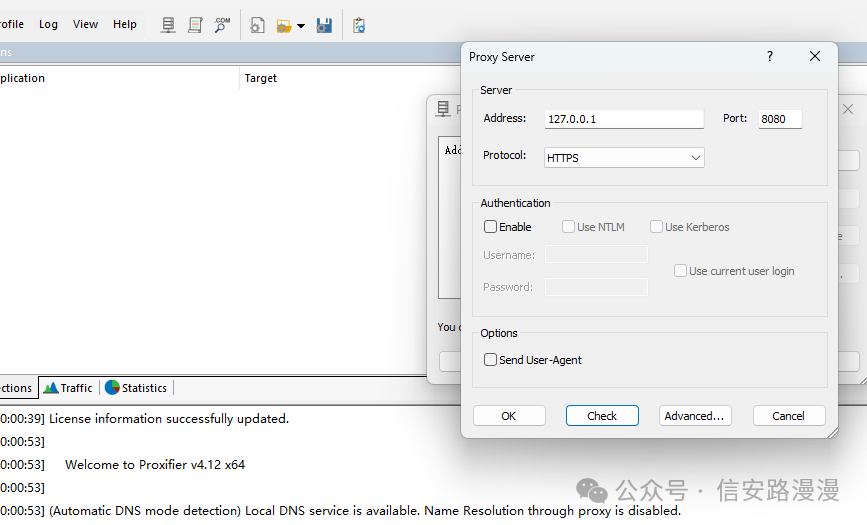The image size is (867, 525).
Task: Click the help question mark in Proxy Server dialog
Action: pyautogui.click(x=770, y=56)
